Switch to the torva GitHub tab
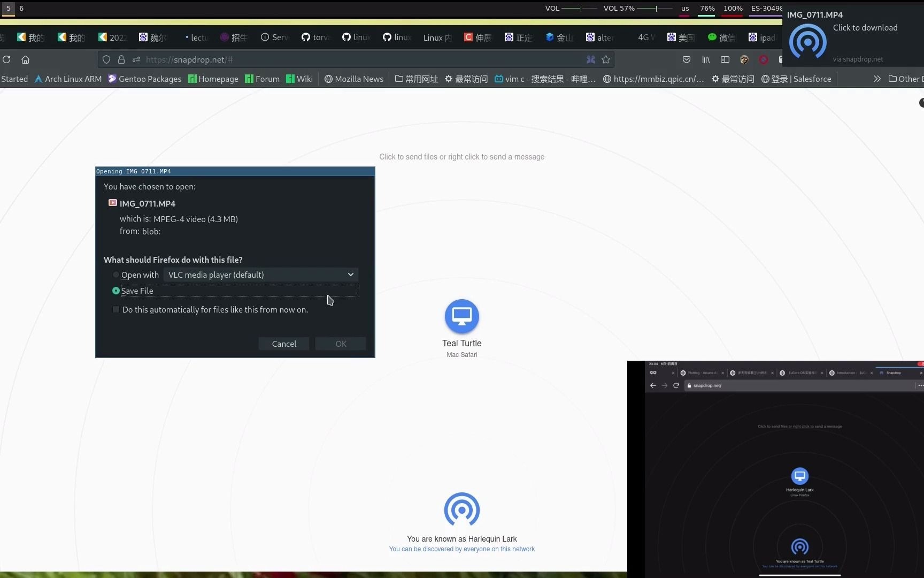 click(316, 37)
